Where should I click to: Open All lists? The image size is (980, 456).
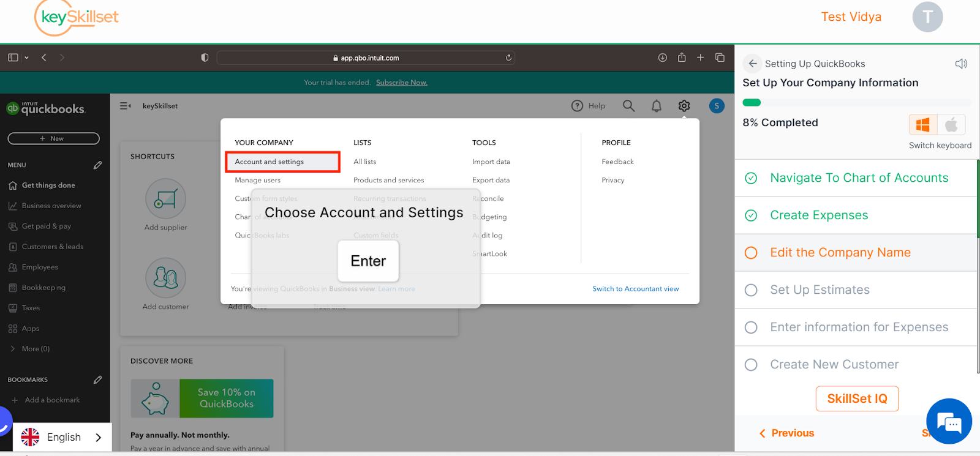point(364,162)
